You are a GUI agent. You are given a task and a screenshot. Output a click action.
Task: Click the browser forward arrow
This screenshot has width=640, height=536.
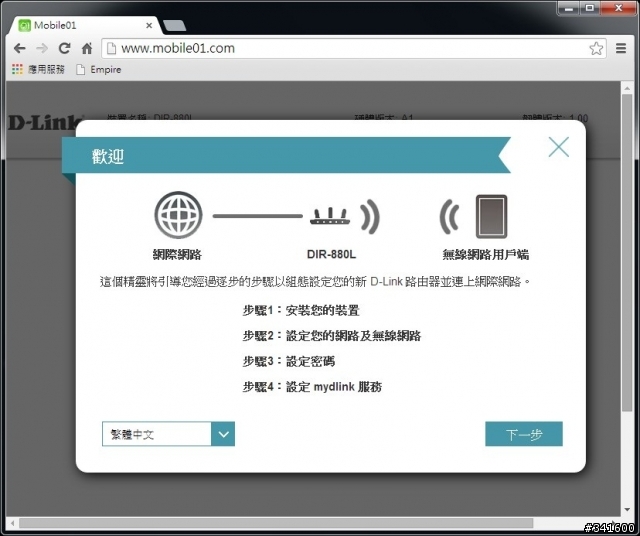[42, 49]
